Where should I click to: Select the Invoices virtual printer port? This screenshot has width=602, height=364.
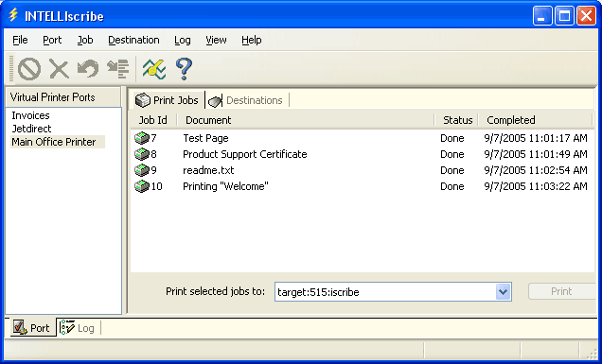coord(30,115)
